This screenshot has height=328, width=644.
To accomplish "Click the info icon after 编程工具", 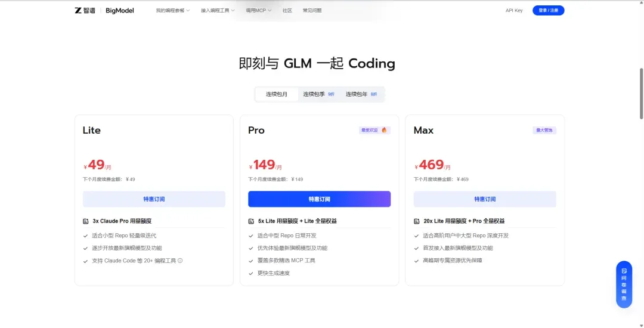I will [180, 260].
